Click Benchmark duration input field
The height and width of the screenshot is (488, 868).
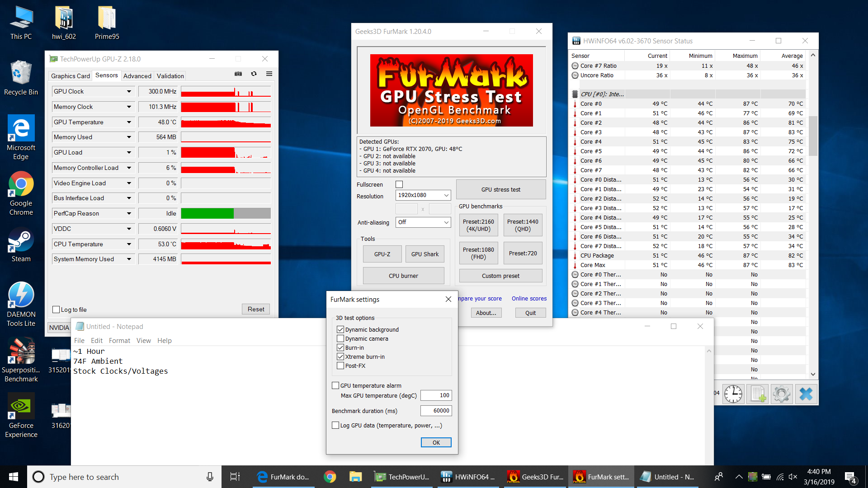436,411
